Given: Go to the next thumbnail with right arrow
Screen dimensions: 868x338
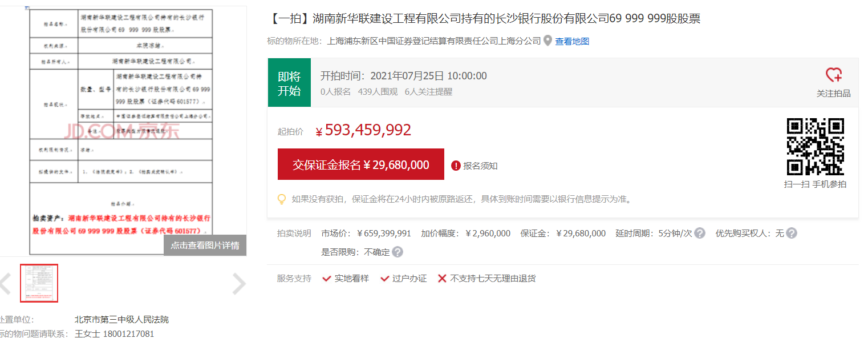Looking at the screenshot, I should [239, 284].
